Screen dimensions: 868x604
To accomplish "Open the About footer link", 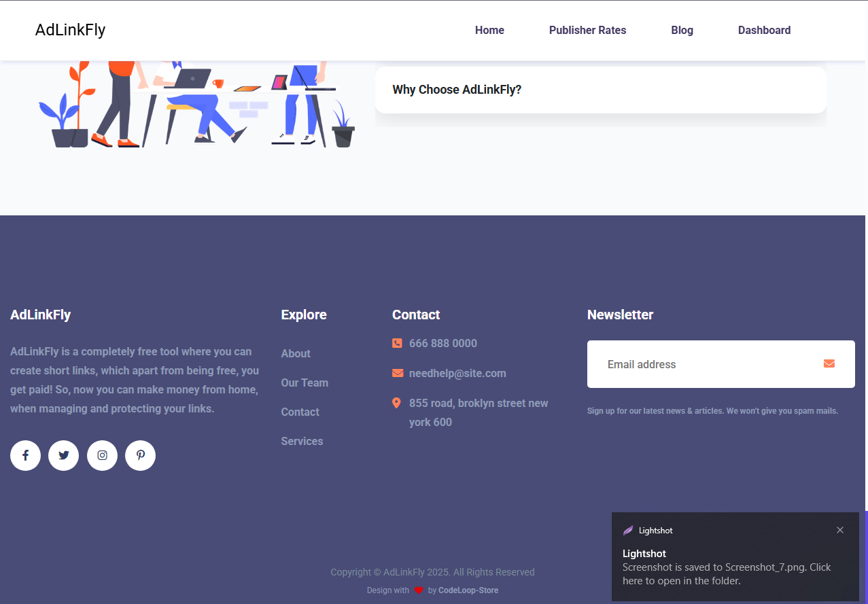I will pyautogui.click(x=296, y=353).
